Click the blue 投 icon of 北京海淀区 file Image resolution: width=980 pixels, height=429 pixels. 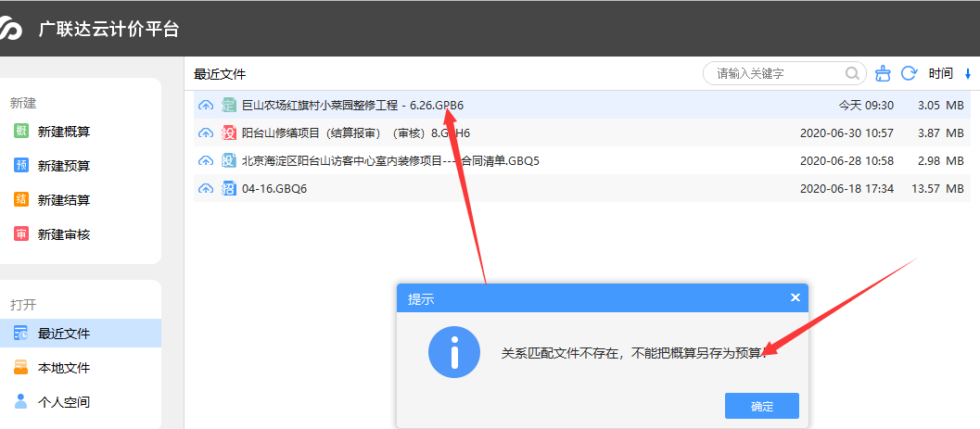coord(229,161)
